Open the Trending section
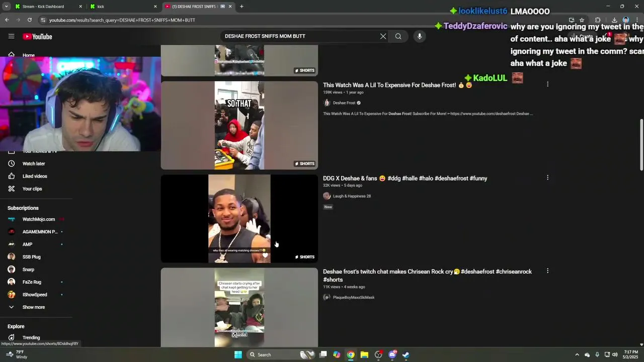This screenshot has height=362, width=644. [x=31, y=337]
